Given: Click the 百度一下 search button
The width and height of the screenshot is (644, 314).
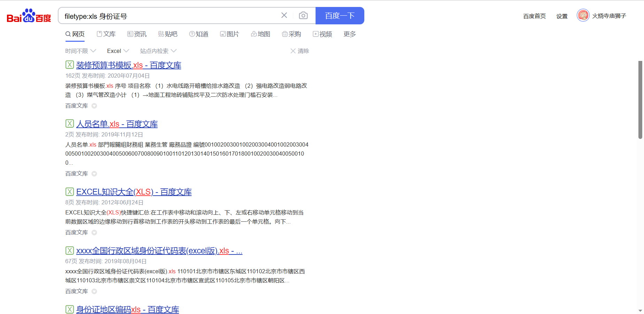Looking at the screenshot, I should click(x=340, y=16).
